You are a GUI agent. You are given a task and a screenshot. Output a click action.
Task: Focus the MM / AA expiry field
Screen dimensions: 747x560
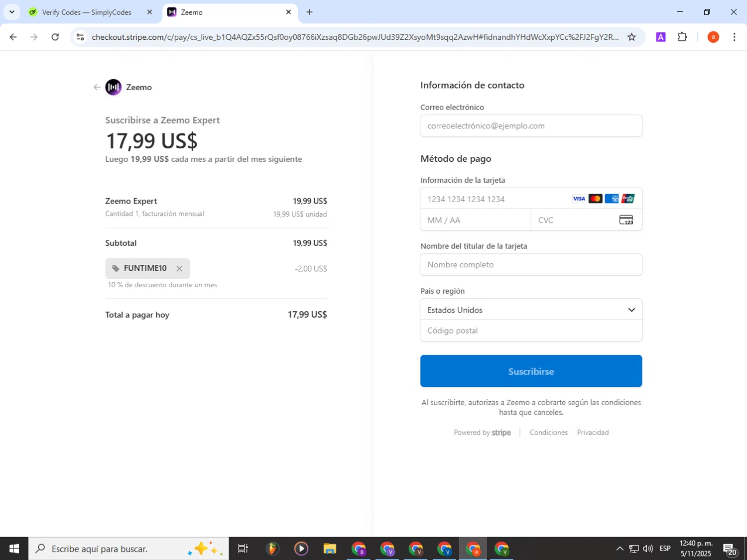point(476,220)
